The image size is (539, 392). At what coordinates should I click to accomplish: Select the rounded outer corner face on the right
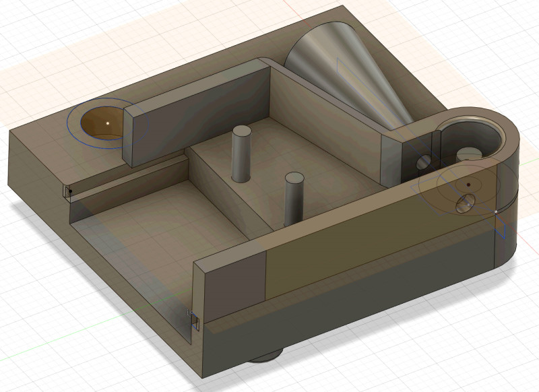(x=511, y=222)
